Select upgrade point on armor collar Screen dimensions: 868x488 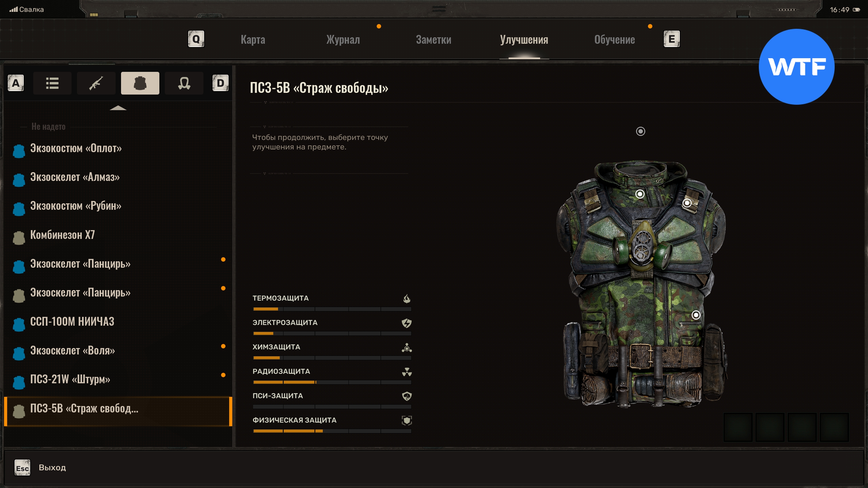(x=640, y=194)
